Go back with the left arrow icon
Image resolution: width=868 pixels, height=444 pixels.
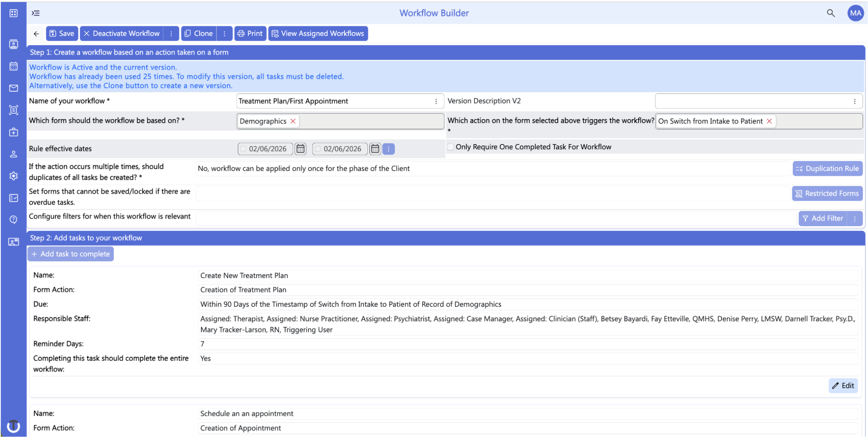click(x=36, y=34)
